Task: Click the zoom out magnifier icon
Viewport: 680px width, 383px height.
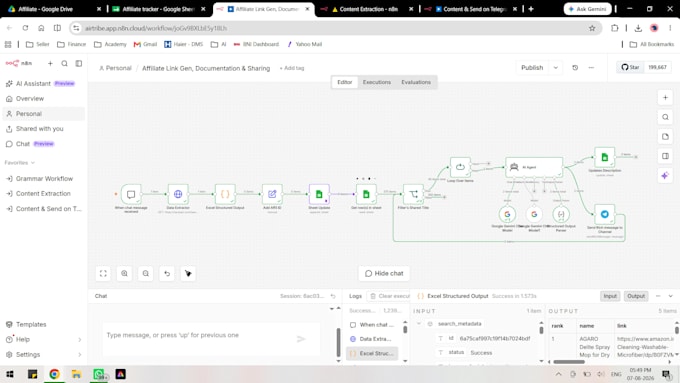Action: pos(146,273)
